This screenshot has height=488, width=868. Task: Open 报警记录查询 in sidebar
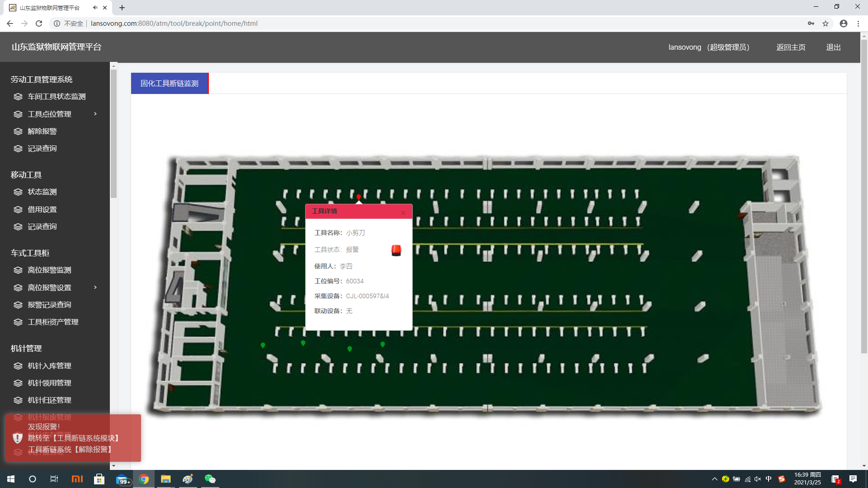pyautogui.click(x=49, y=305)
